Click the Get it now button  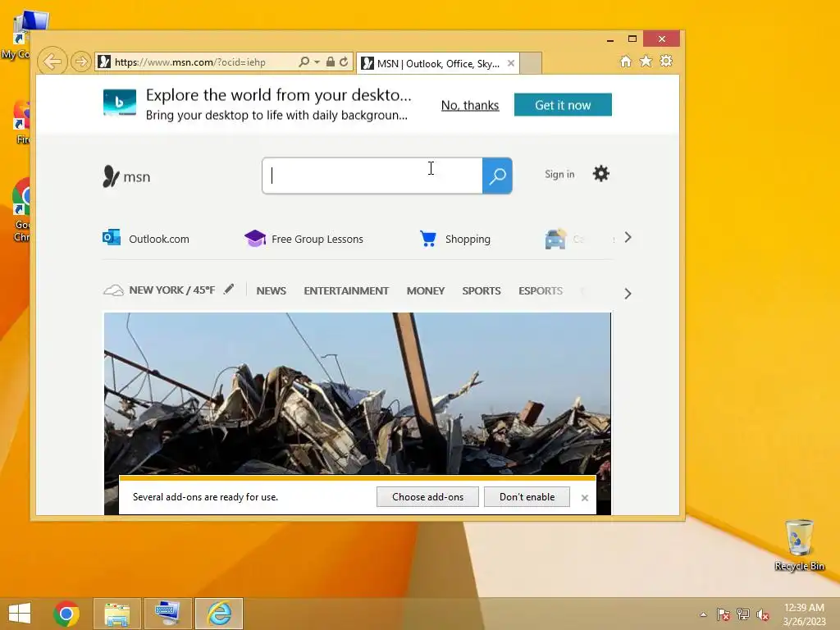[563, 104]
